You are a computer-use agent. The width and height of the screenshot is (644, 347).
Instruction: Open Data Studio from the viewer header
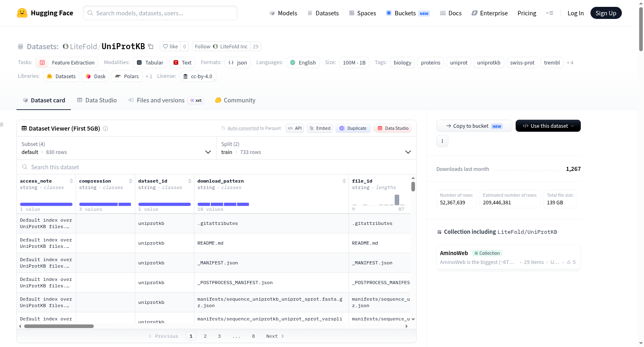tap(393, 128)
